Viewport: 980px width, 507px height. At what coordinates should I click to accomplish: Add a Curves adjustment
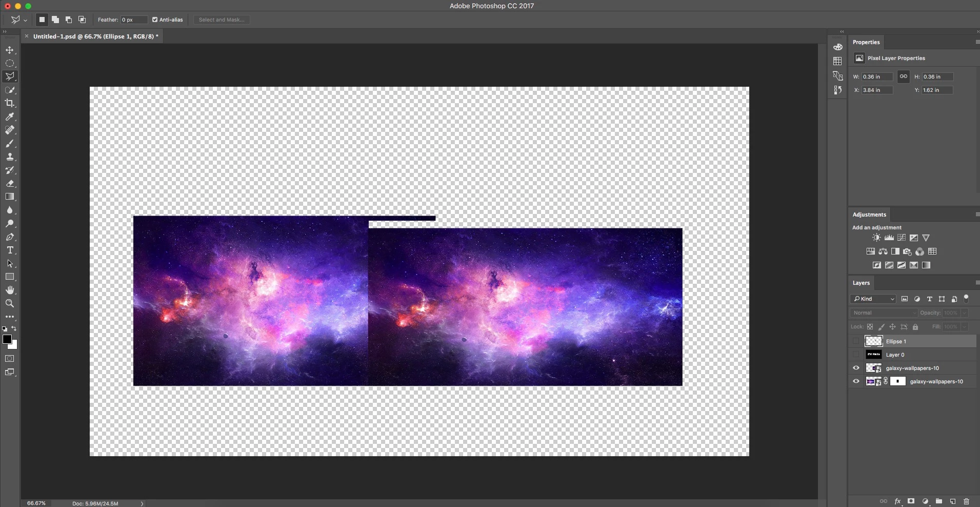(x=901, y=238)
